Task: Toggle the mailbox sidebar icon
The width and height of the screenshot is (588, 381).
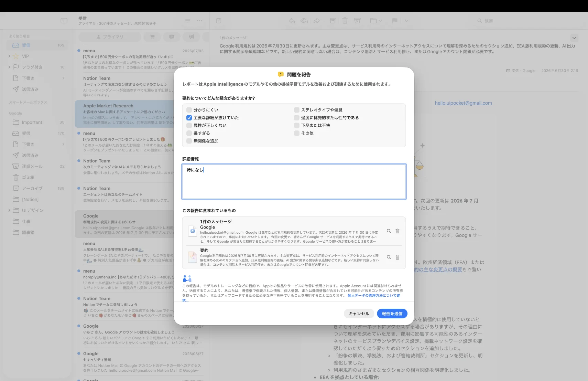Action: (x=64, y=21)
